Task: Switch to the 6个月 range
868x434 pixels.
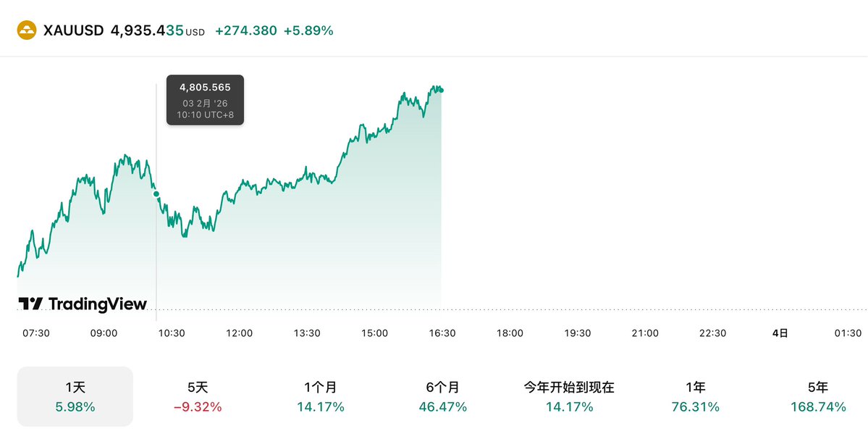Action: tap(443, 396)
